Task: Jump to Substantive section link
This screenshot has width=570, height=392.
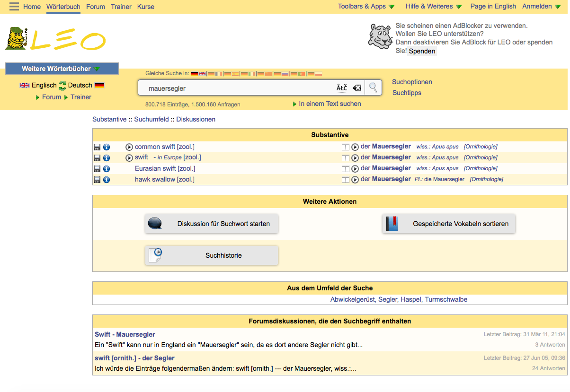Action: (x=109, y=119)
